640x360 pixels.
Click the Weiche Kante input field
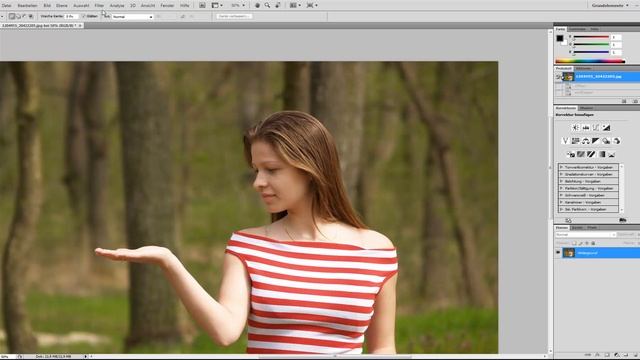[x=71, y=16]
